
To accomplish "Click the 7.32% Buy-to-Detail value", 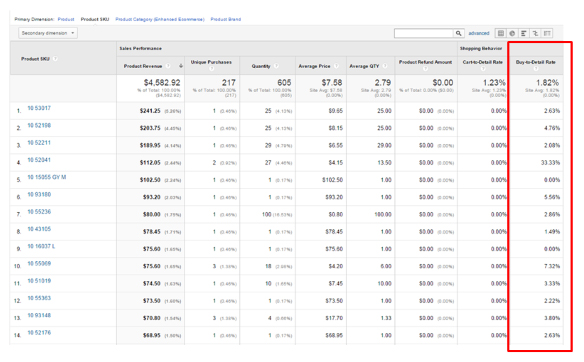I will [552, 266].
